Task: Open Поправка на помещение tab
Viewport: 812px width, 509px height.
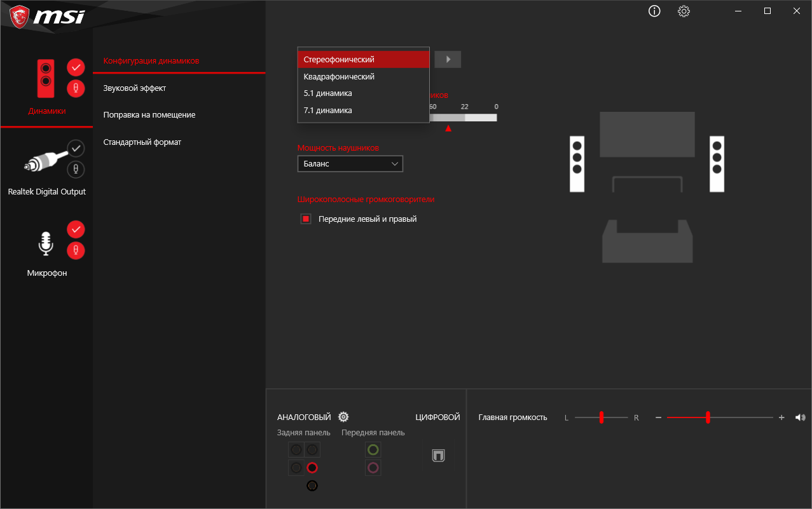Action: point(149,115)
